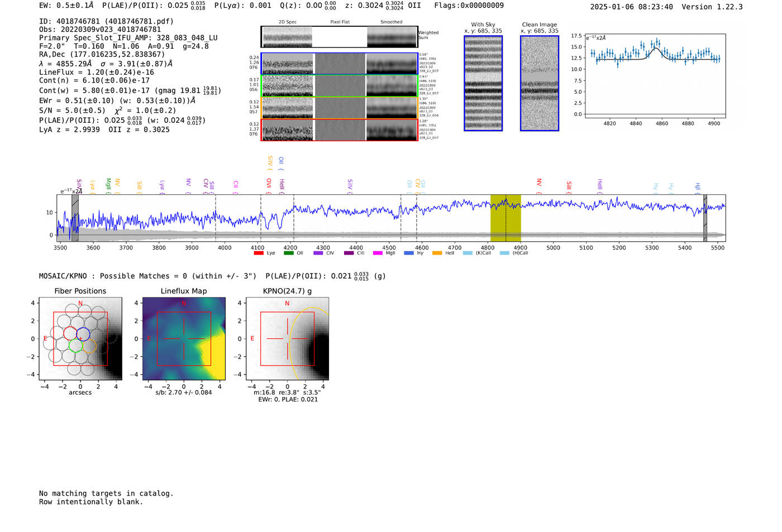This screenshot has height=532, width=782.
Task: Click the Hβ line label above spectrum
Action: point(697,187)
